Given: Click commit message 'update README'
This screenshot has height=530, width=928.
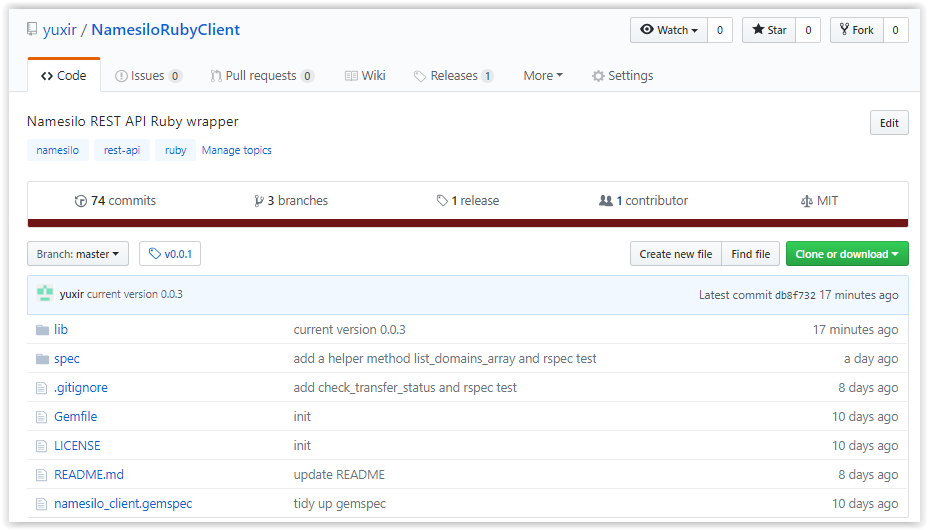Looking at the screenshot, I should 339,474.
